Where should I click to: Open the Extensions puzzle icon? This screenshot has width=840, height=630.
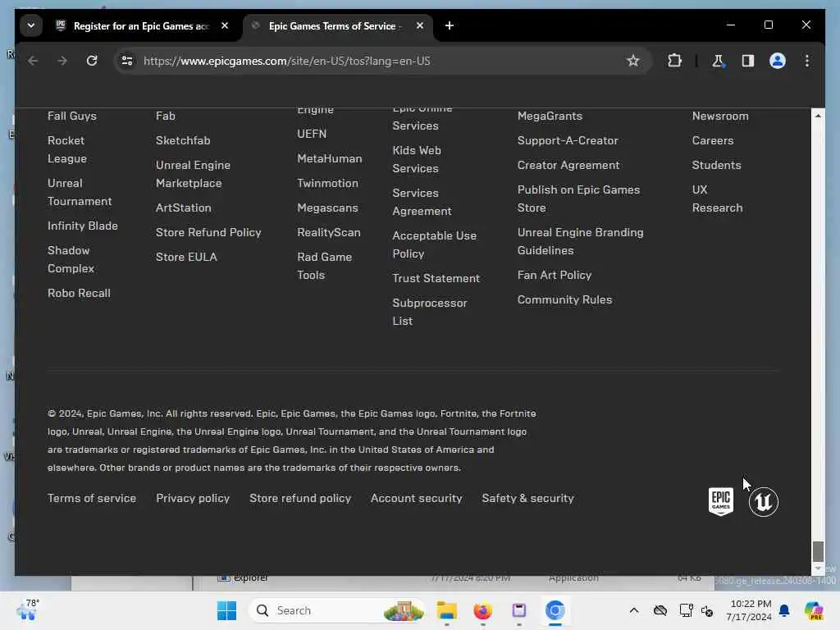[674, 61]
